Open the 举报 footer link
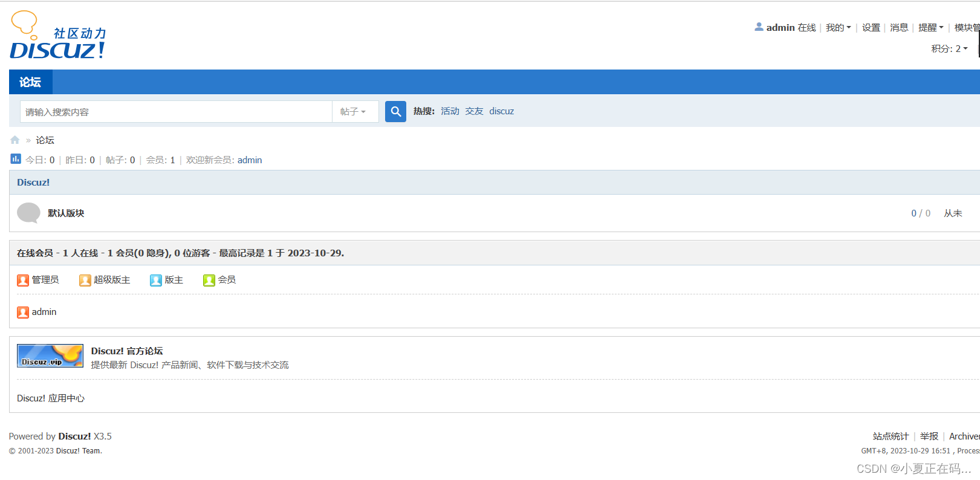This screenshot has height=480, width=980. point(929,436)
